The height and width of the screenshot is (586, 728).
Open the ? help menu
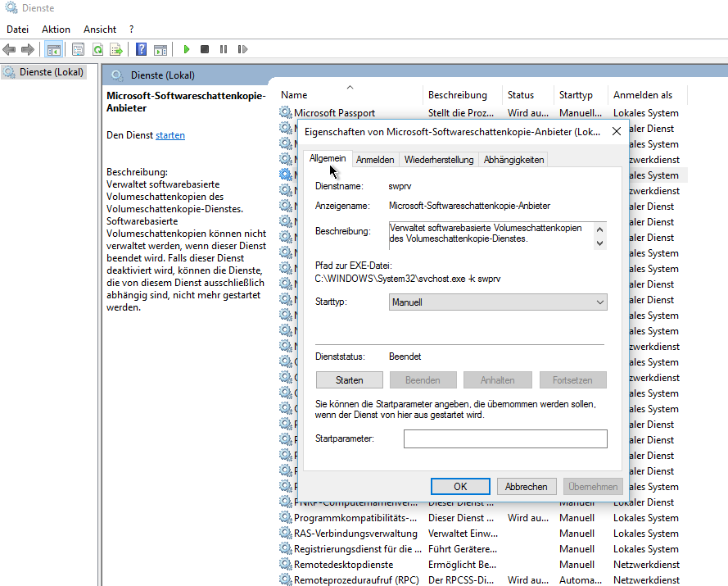pos(131,30)
